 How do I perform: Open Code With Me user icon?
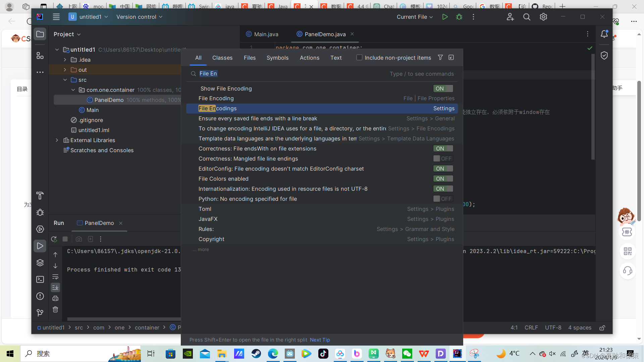[x=510, y=17]
